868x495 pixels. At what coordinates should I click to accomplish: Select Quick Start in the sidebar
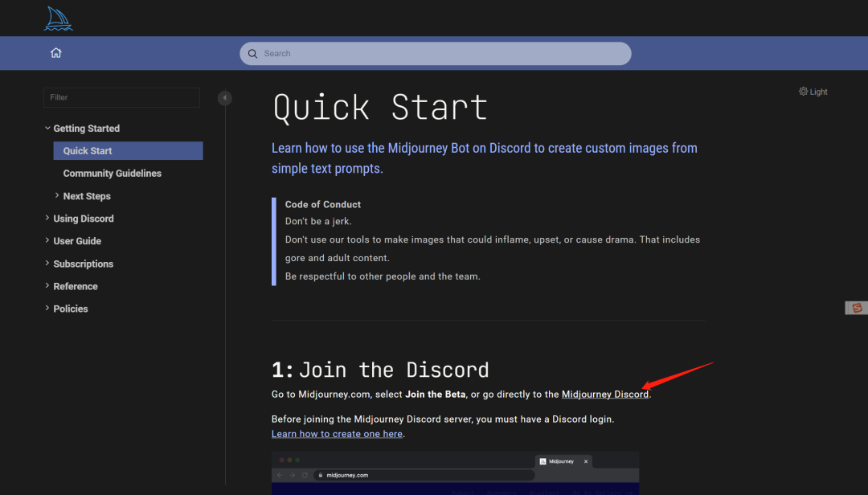click(128, 150)
